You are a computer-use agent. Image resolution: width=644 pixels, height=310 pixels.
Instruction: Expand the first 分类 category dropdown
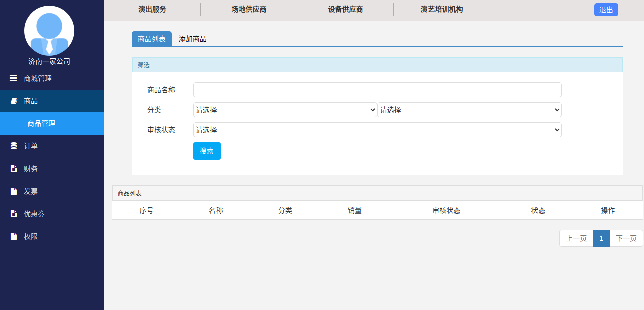coord(285,110)
